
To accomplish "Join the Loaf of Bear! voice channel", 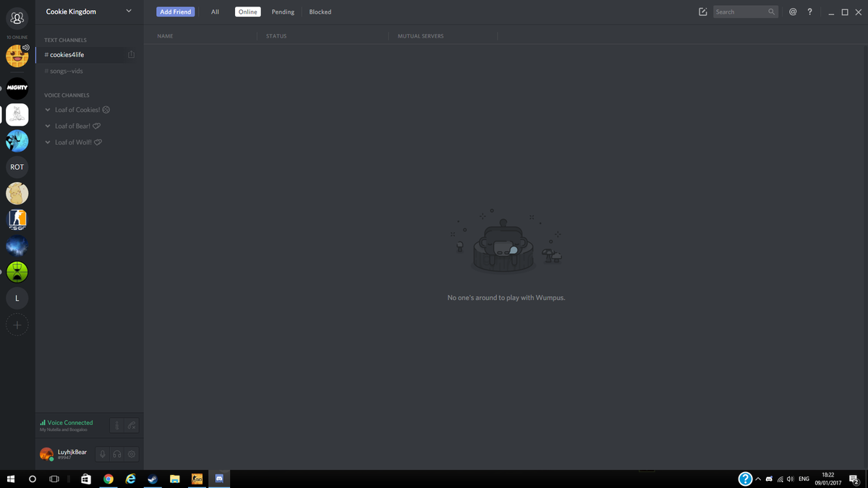I will [77, 126].
